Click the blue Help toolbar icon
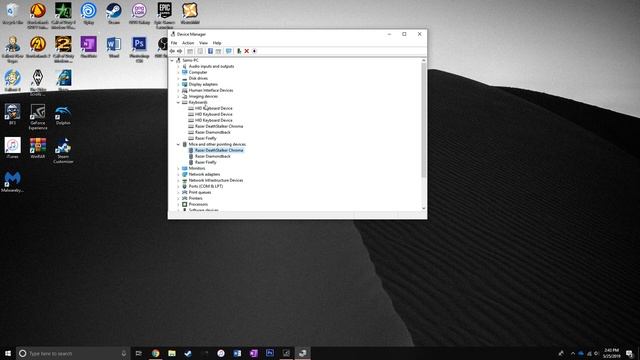The height and width of the screenshot is (360, 640). point(210,51)
